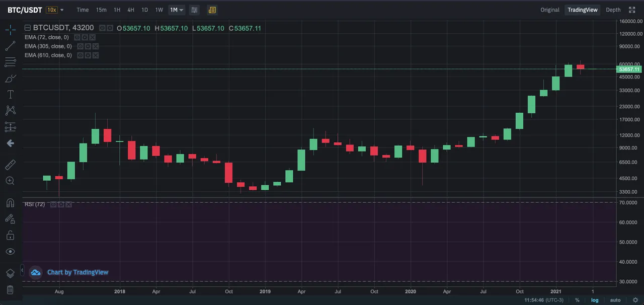644x305 pixels.
Task: Toggle lock all drawing tools
Action: 10,235
